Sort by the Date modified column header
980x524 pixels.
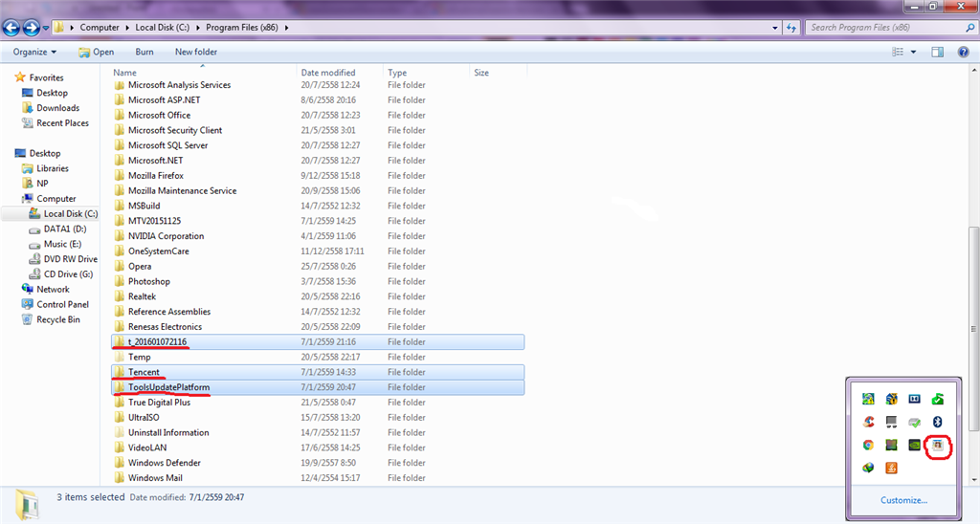(x=340, y=73)
